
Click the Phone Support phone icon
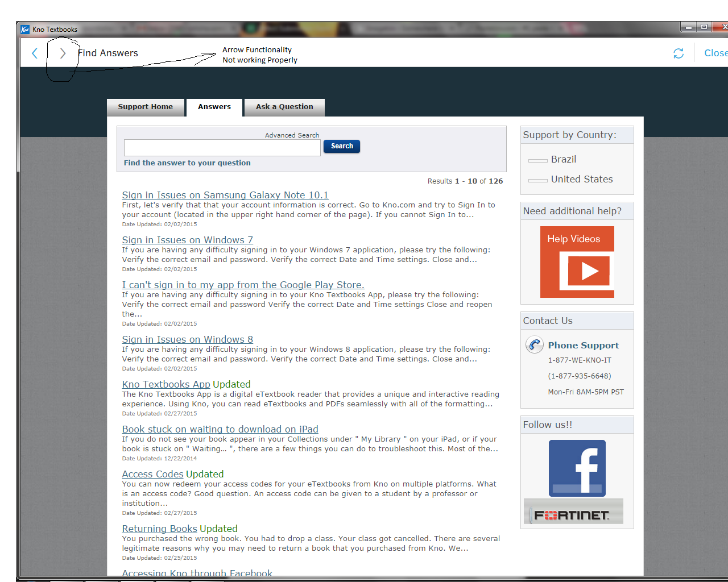pyautogui.click(x=535, y=345)
